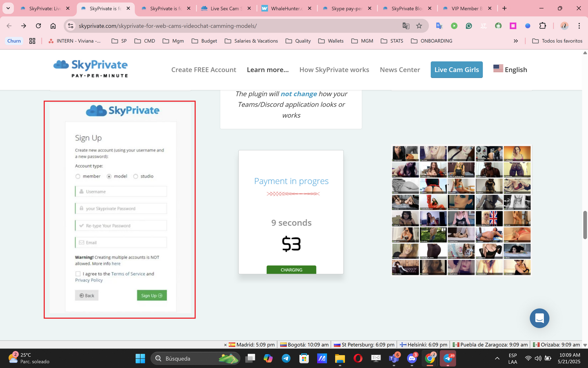Open the Create FREE Account menu item
This screenshot has height=368, width=588.
click(204, 70)
